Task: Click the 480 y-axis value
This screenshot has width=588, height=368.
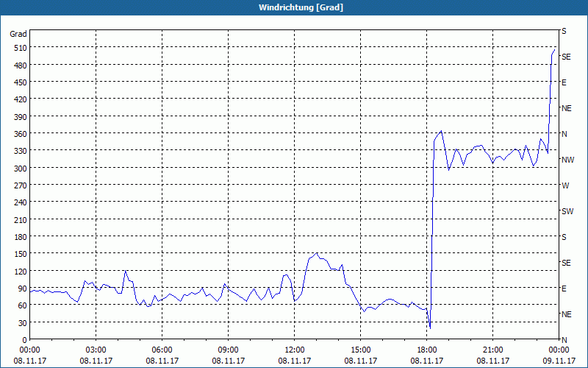Action: (21, 66)
